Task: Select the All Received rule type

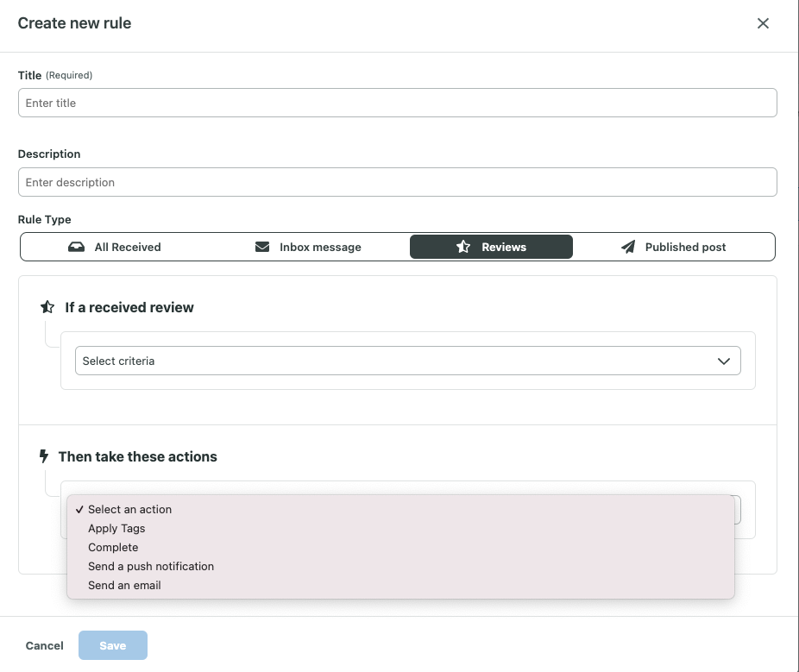Action: click(x=116, y=247)
